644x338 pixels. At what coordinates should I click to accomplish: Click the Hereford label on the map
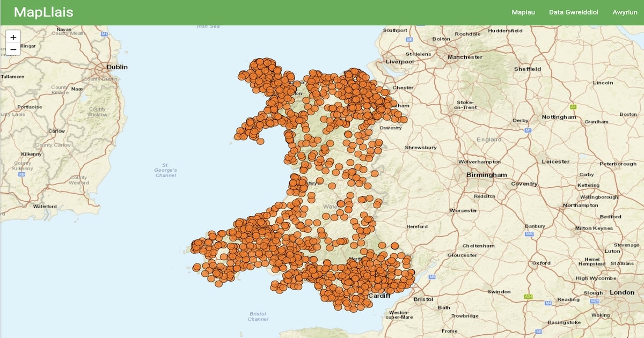click(x=417, y=227)
